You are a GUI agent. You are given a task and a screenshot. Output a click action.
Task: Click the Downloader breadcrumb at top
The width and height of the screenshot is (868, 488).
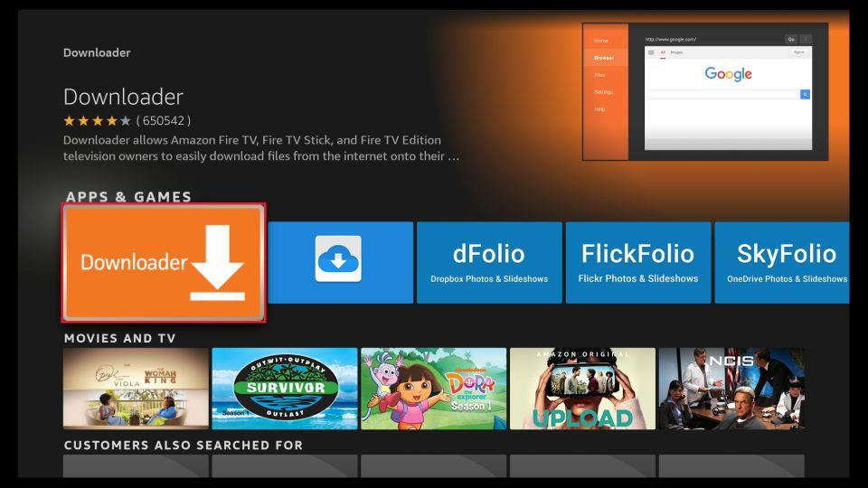pos(97,52)
